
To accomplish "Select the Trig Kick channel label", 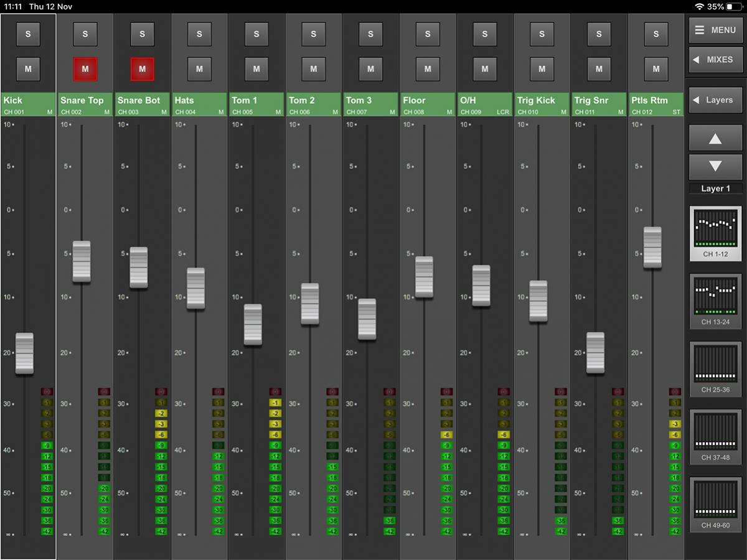I will point(542,104).
